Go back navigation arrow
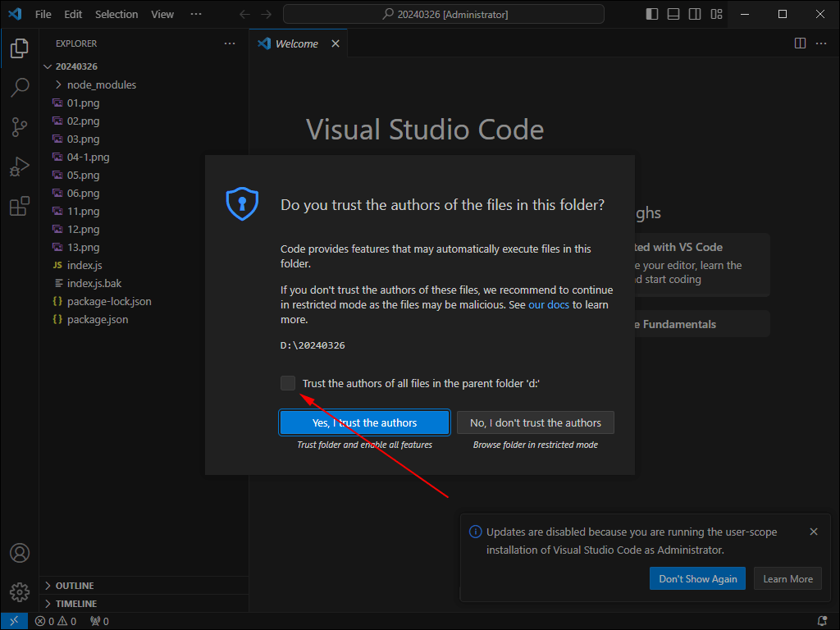The width and height of the screenshot is (840, 630). [x=244, y=15]
